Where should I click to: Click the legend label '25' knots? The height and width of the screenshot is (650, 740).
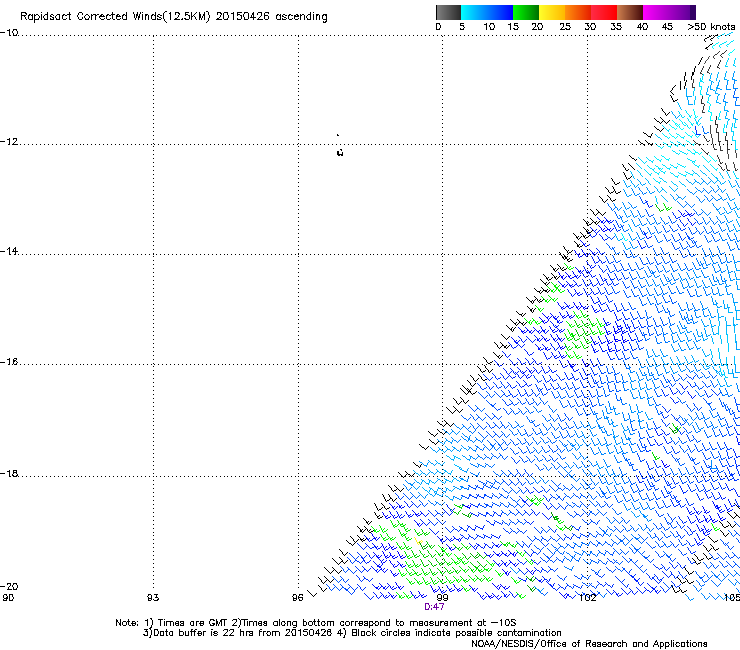[x=564, y=27]
